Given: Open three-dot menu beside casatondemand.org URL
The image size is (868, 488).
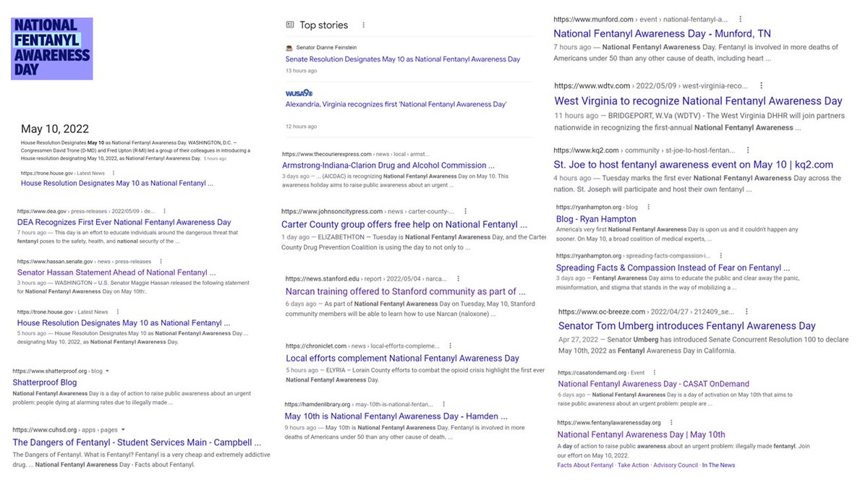Looking at the screenshot, I should point(653,373).
